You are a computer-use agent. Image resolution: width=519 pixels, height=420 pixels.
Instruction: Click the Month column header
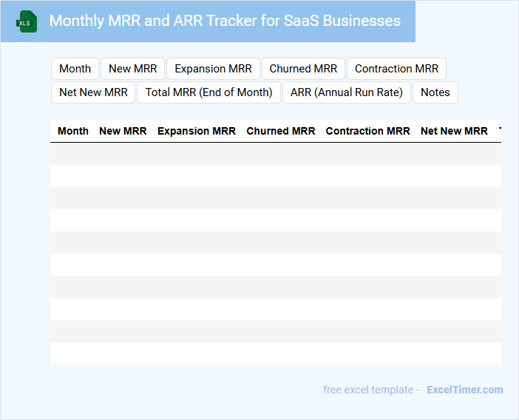click(73, 131)
